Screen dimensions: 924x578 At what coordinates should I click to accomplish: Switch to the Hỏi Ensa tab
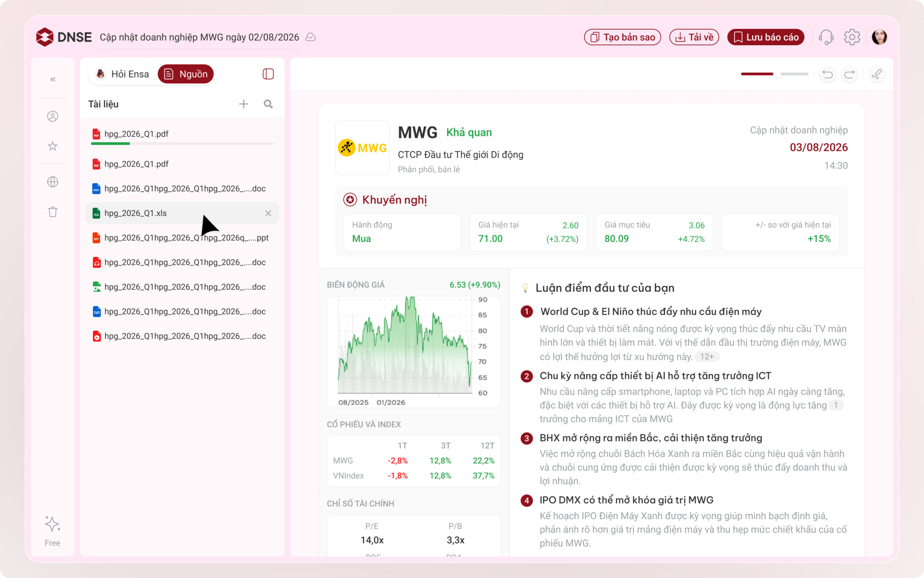point(122,74)
